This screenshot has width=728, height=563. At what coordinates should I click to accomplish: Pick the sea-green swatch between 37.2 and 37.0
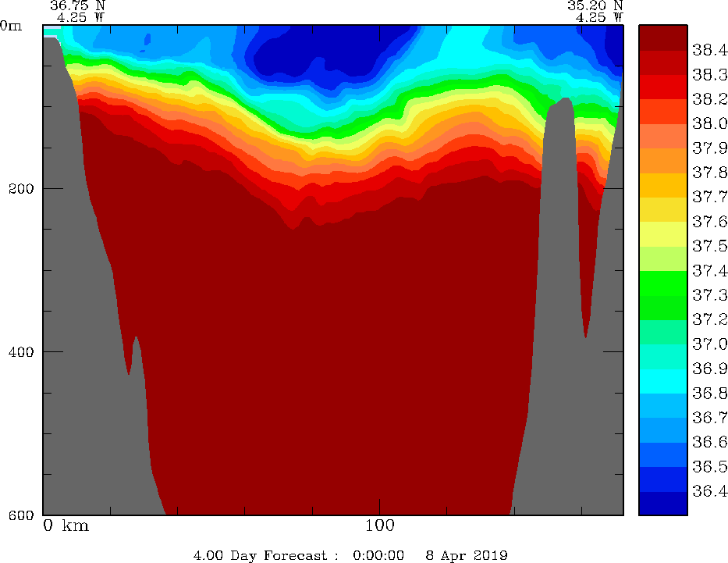point(663,332)
